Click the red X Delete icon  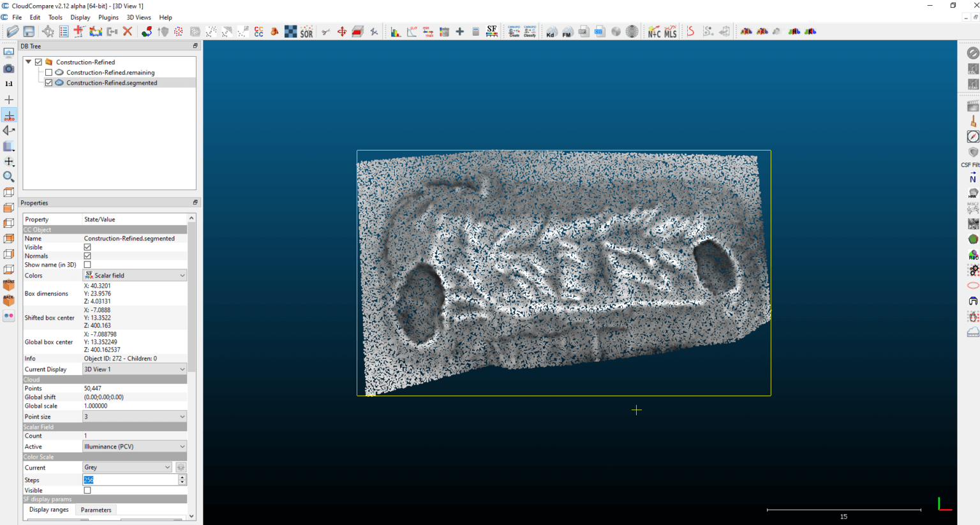point(128,31)
